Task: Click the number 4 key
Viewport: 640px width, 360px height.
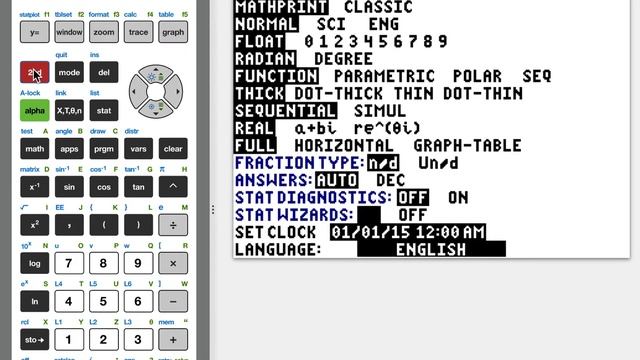Action: pyautogui.click(x=69, y=301)
